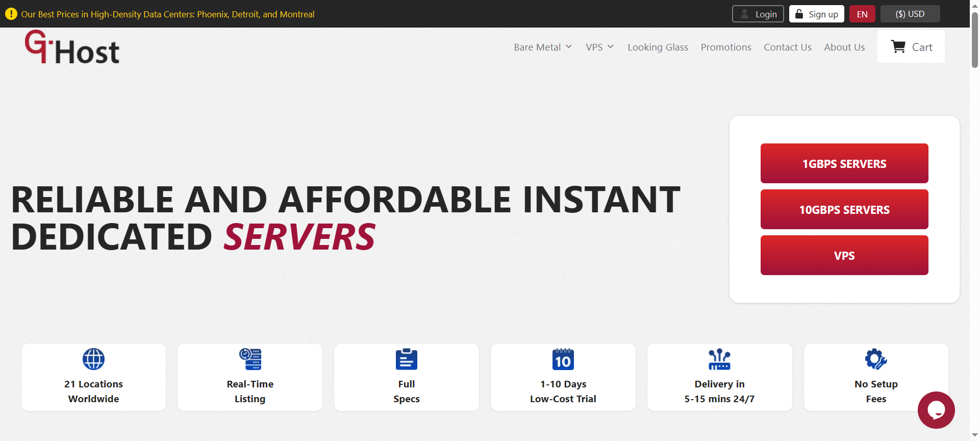980x441 pixels.
Task: Click the Full Specs clipboard icon
Action: (x=407, y=359)
